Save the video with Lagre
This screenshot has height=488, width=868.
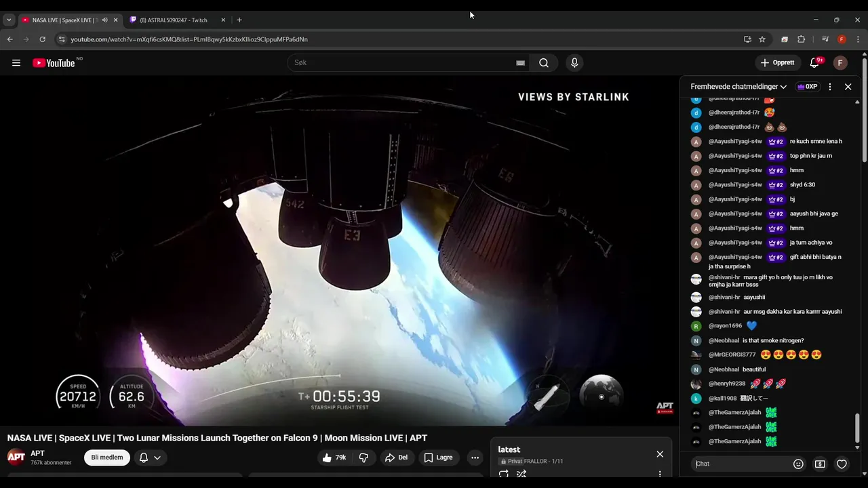click(x=438, y=457)
